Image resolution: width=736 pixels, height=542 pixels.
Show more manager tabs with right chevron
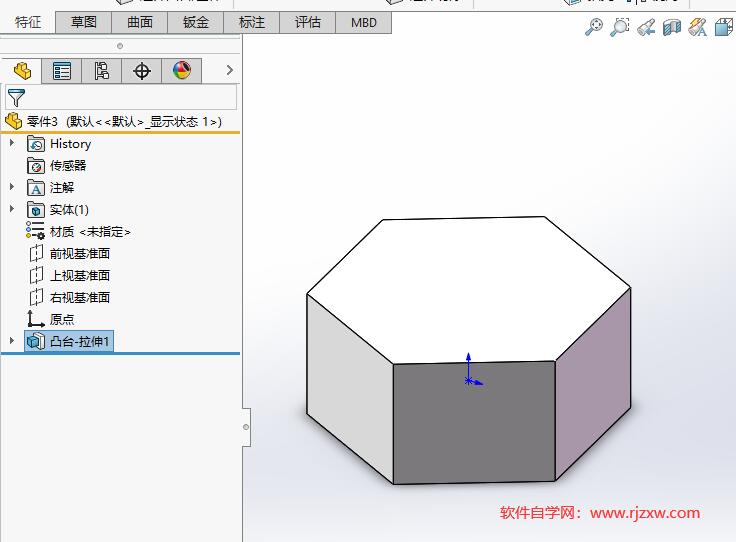[x=230, y=70]
